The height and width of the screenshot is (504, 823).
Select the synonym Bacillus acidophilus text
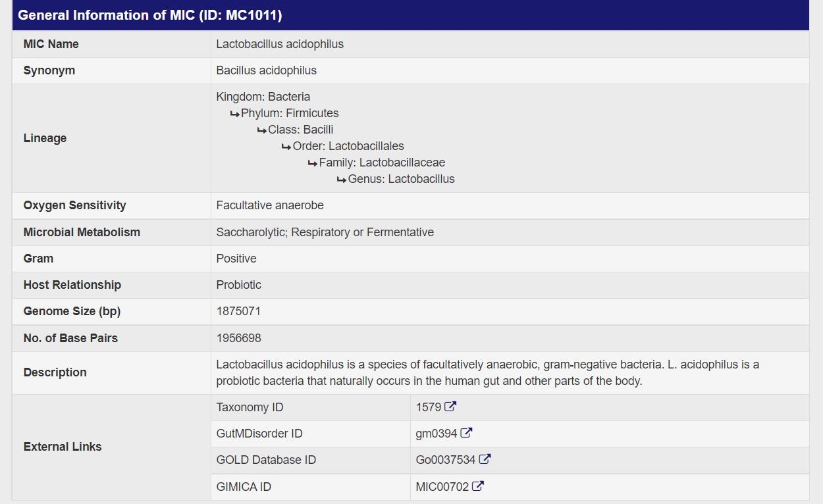tap(267, 70)
